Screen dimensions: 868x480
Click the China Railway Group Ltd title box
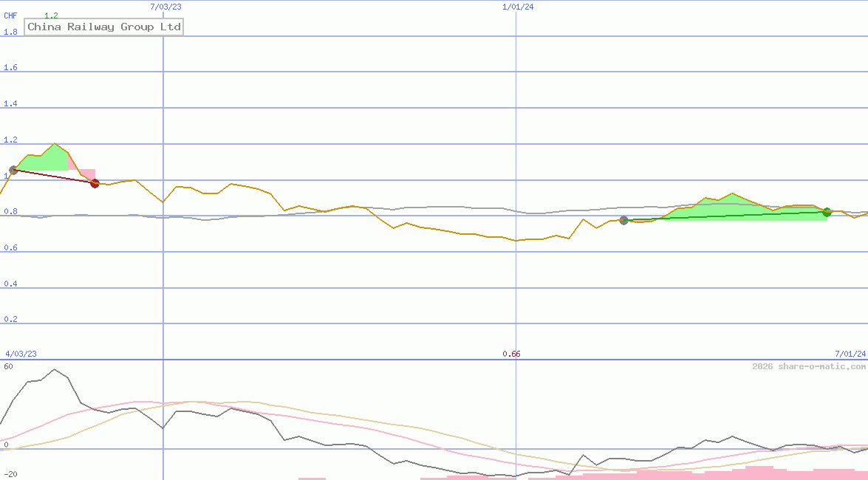(x=103, y=27)
